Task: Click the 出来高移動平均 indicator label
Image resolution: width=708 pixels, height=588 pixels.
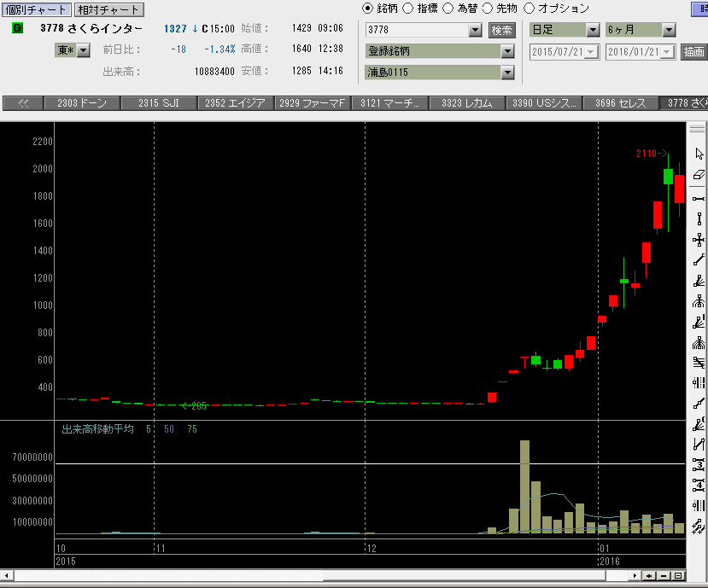Action: [x=97, y=429]
